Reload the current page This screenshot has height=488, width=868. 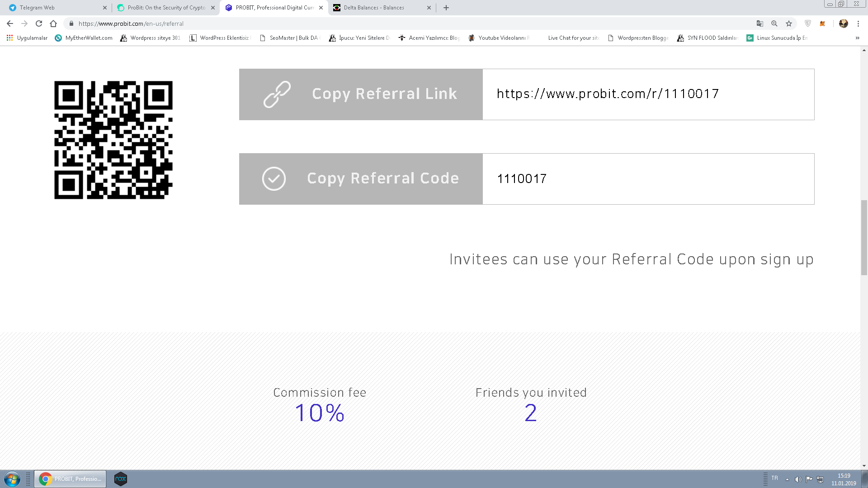point(39,23)
